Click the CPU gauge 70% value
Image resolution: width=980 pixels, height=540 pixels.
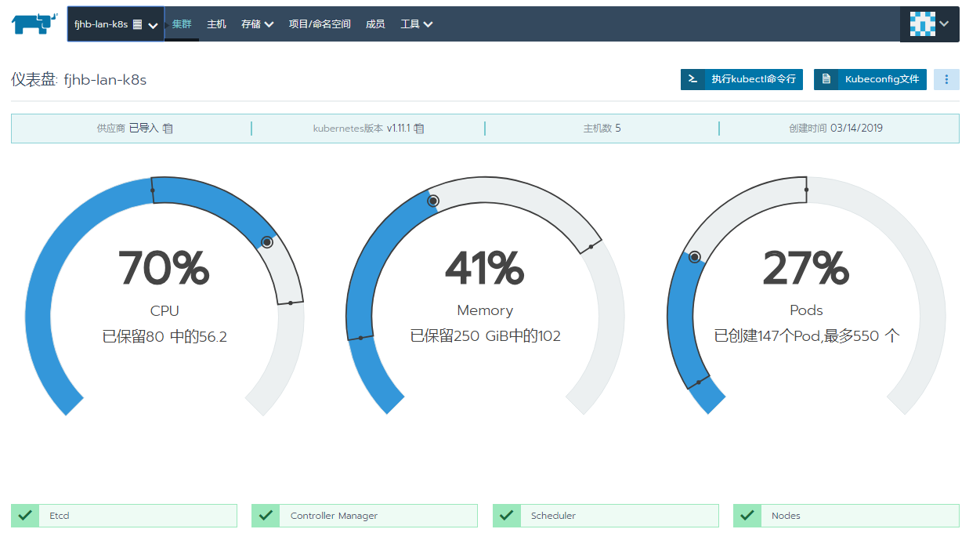(x=165, y=269)
